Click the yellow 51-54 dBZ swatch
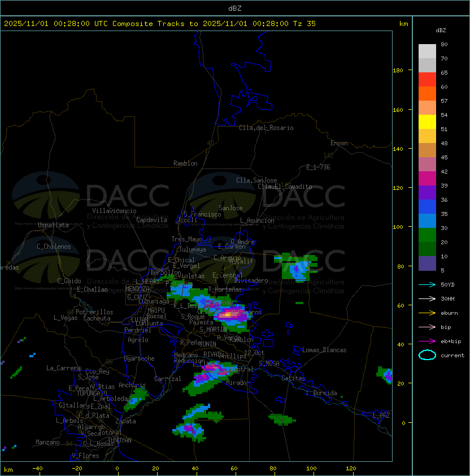Image resolution: width=470 pixels, height=476 pixels. (427, 122)
